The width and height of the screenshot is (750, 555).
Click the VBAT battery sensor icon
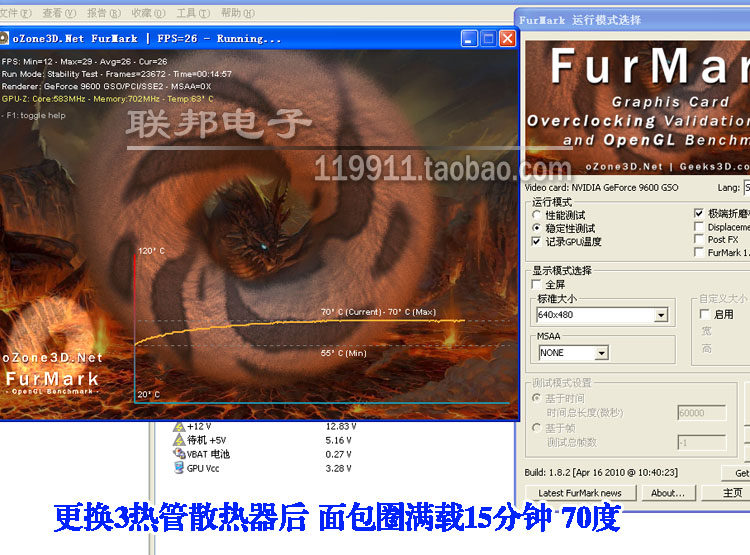179,453
